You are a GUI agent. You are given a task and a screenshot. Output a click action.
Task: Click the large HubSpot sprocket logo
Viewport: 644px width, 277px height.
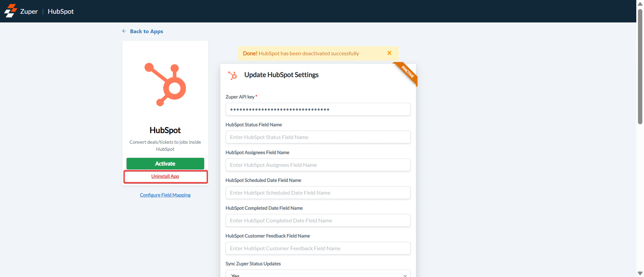click(165, 84)
